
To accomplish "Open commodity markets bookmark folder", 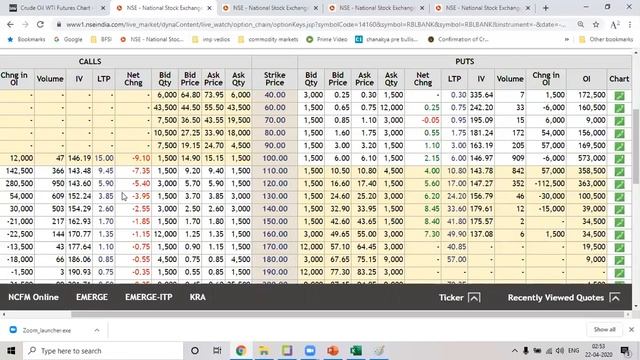I will coord(268,40).
